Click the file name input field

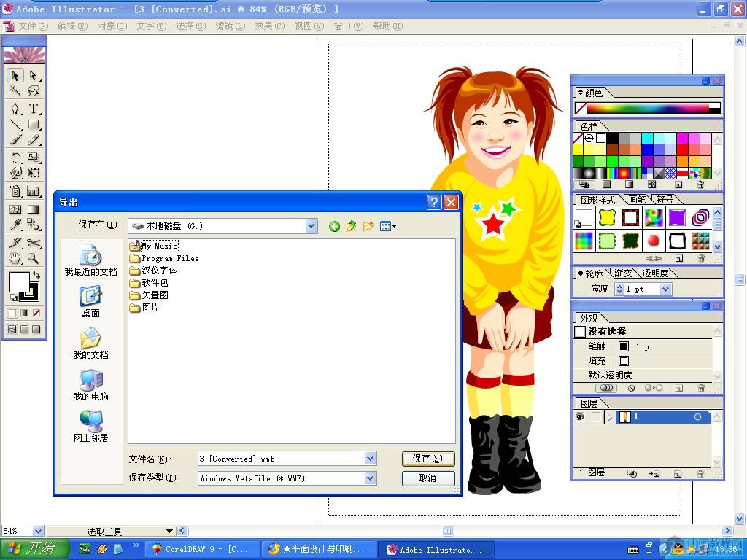[281, 458]
